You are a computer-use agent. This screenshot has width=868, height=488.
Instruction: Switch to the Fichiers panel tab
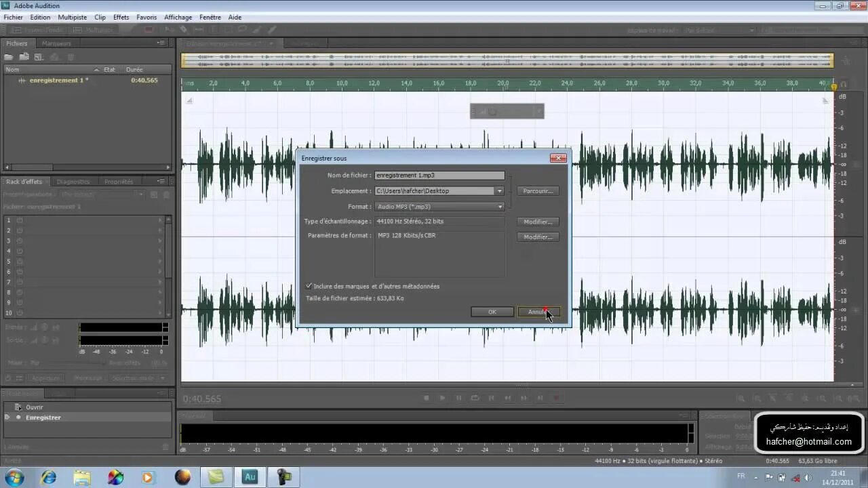click(18, 43)
